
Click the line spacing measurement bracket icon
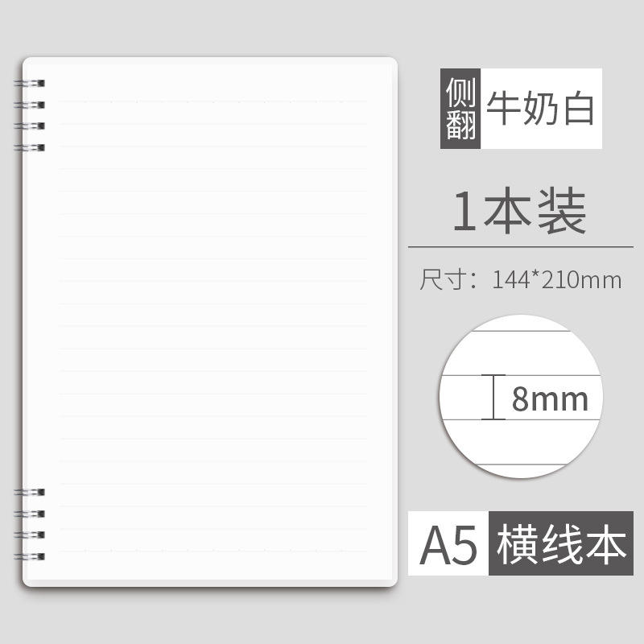coord(493,397)
